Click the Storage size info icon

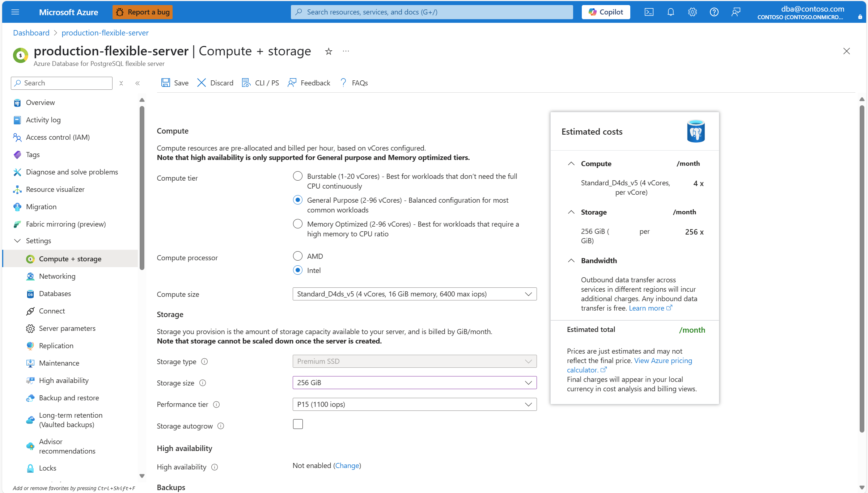(203, 383)
